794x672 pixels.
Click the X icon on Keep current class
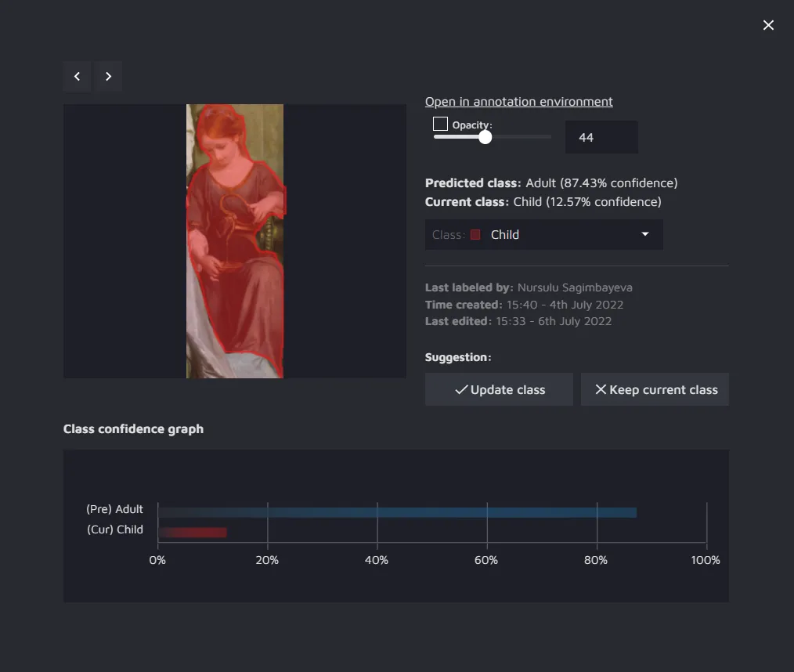click(x=601, y=389)
